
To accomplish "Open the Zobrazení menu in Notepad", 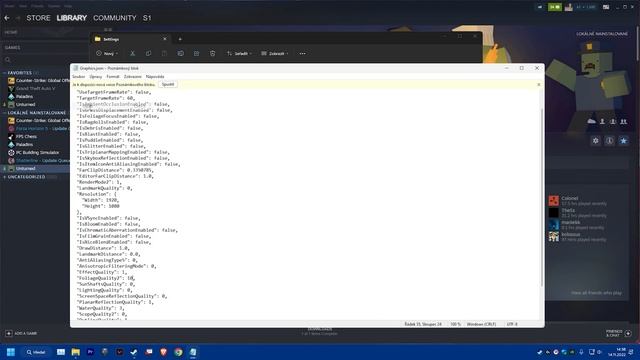I will tap(132, 77).
